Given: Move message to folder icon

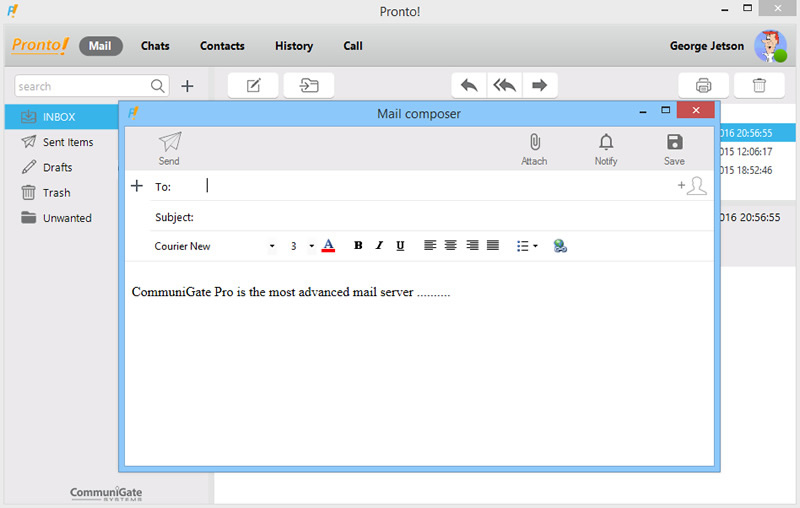Looking at the screenshot, I should tap(309, 85).
